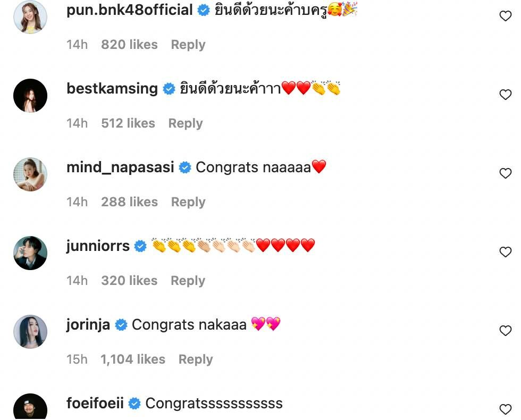
Task: Reply to pun.bnk48official's comment
Action: click(188, 45)
